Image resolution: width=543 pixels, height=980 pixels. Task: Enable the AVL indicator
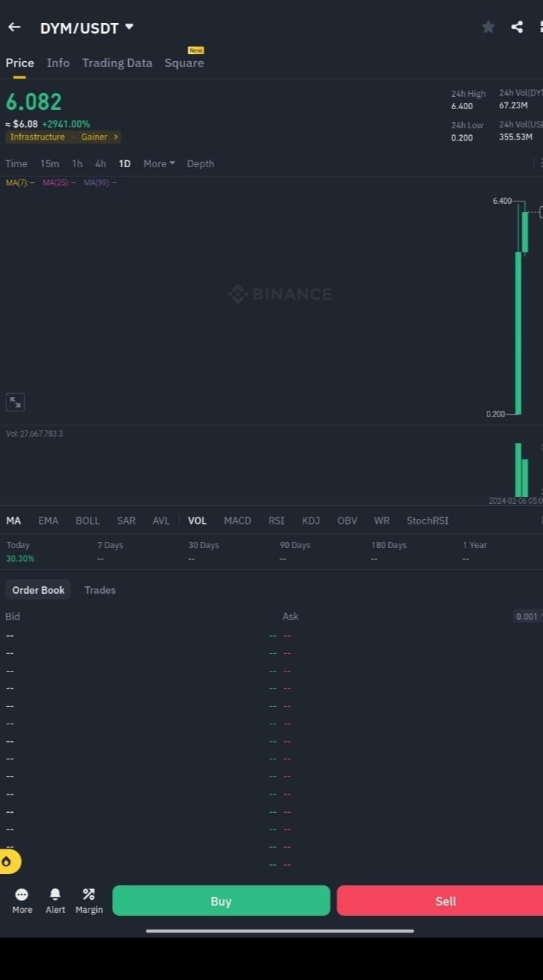click(161, 521)
